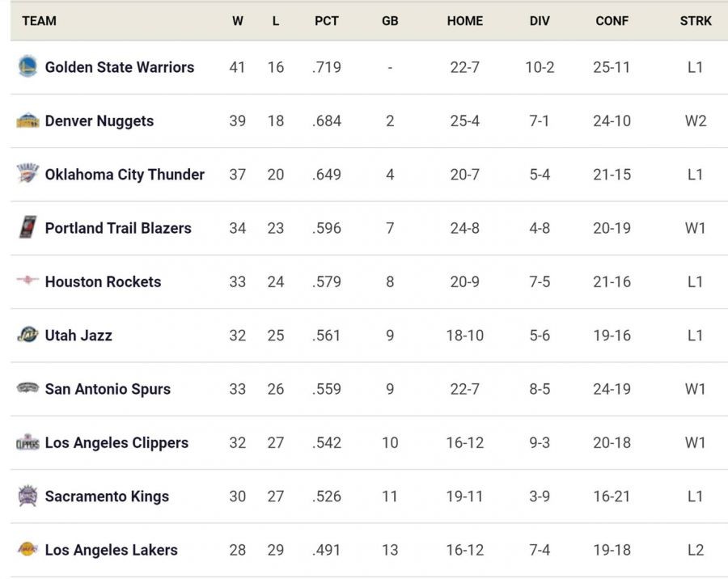
Task: Click the Sacramento Kings logo icon
Action: 28,496
